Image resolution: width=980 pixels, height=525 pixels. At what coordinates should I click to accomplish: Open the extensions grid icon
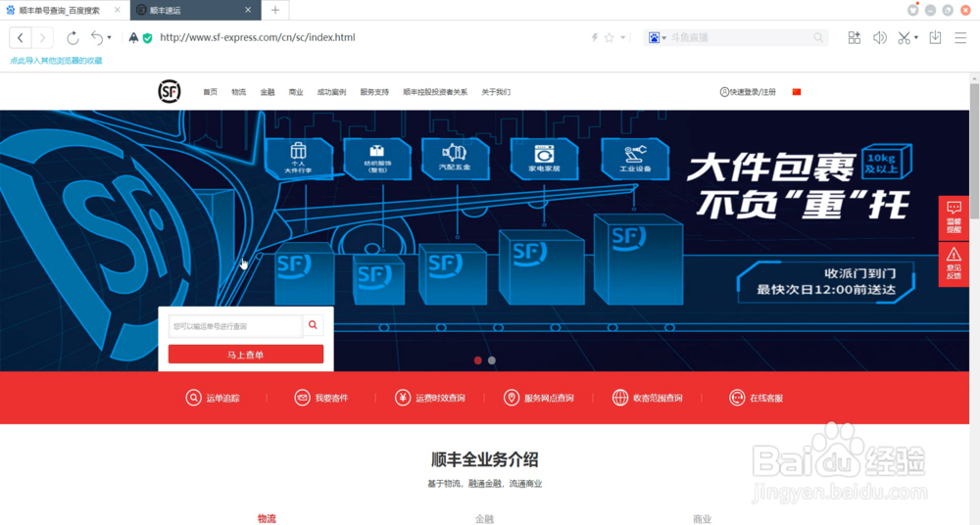point(855,37)
